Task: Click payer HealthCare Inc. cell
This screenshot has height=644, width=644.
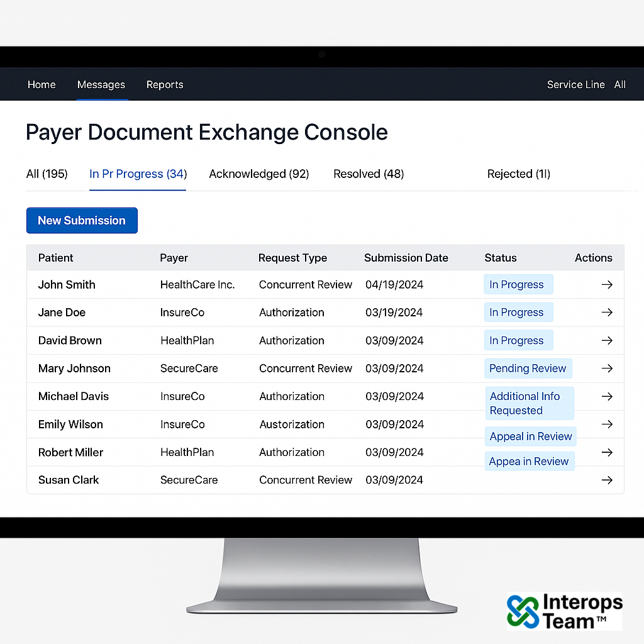Action: 197,285
